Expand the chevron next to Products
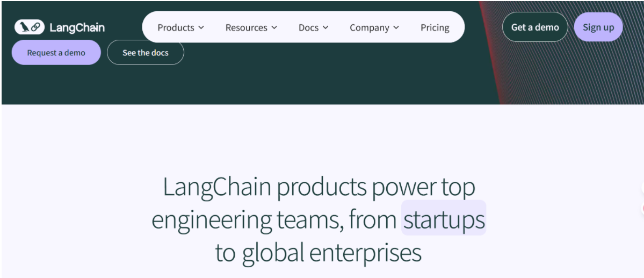The image size is (644, 278). (201, 27)
